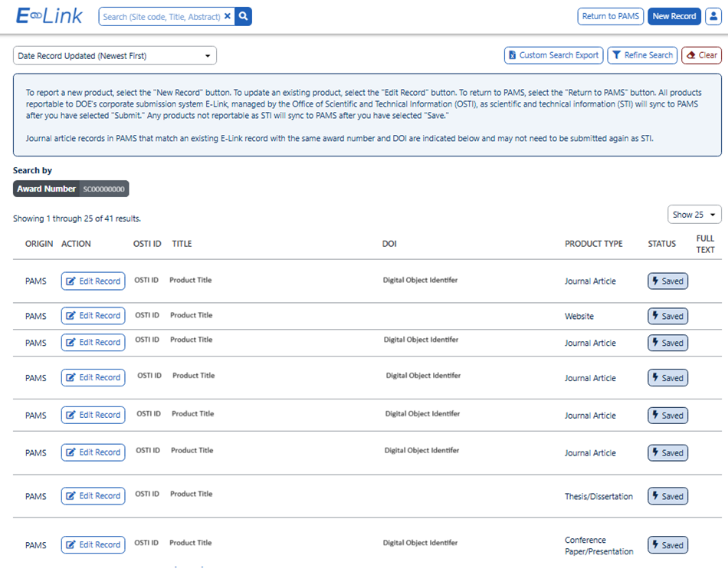728x572 pixels.
Task: Click the PRODUCT TYPE column header
Action: (x=593, y=244)
